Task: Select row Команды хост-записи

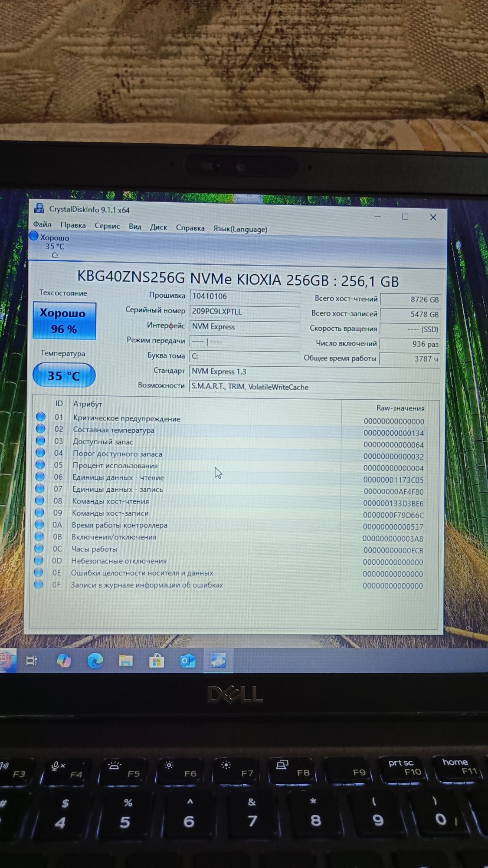Action: click(230, 514)
